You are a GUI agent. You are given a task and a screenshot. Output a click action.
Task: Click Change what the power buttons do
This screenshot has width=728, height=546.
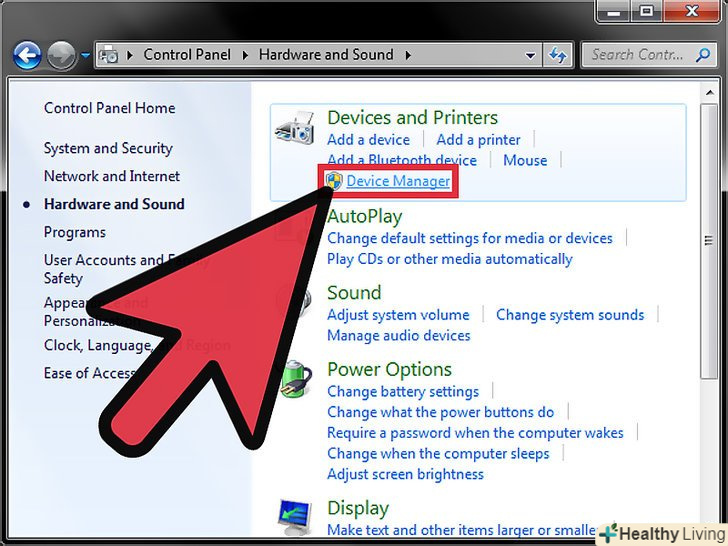click(441, 412)
